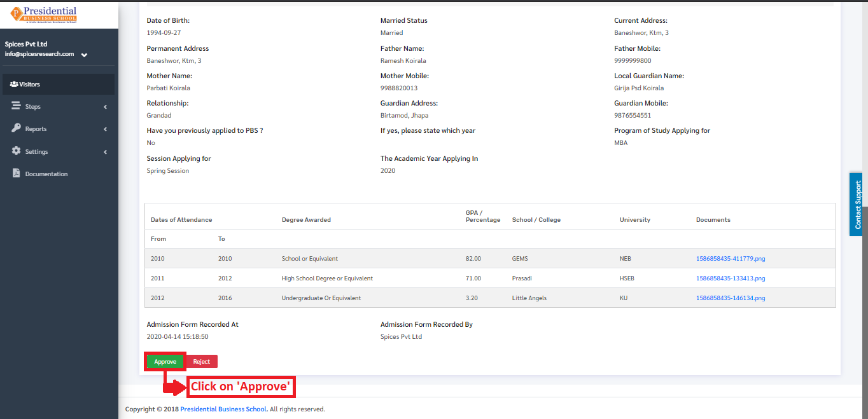Click the From sub-header in the table
868x419 pixels.
(158, 239)
